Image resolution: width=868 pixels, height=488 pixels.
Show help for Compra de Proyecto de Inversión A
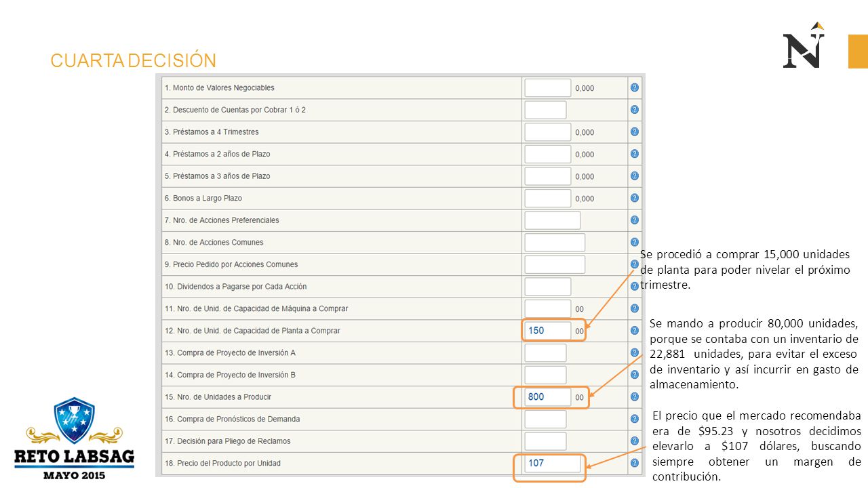coord(635,352)
